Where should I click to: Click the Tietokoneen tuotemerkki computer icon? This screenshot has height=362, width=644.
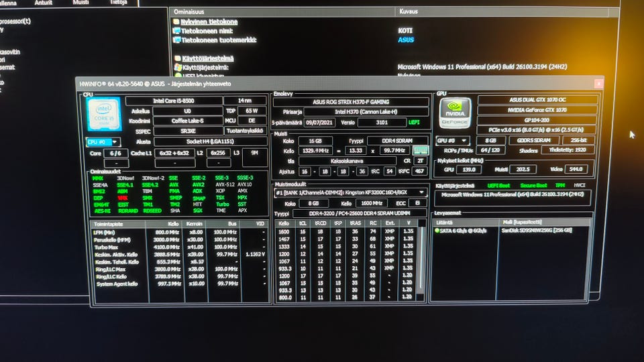[176, 40]
